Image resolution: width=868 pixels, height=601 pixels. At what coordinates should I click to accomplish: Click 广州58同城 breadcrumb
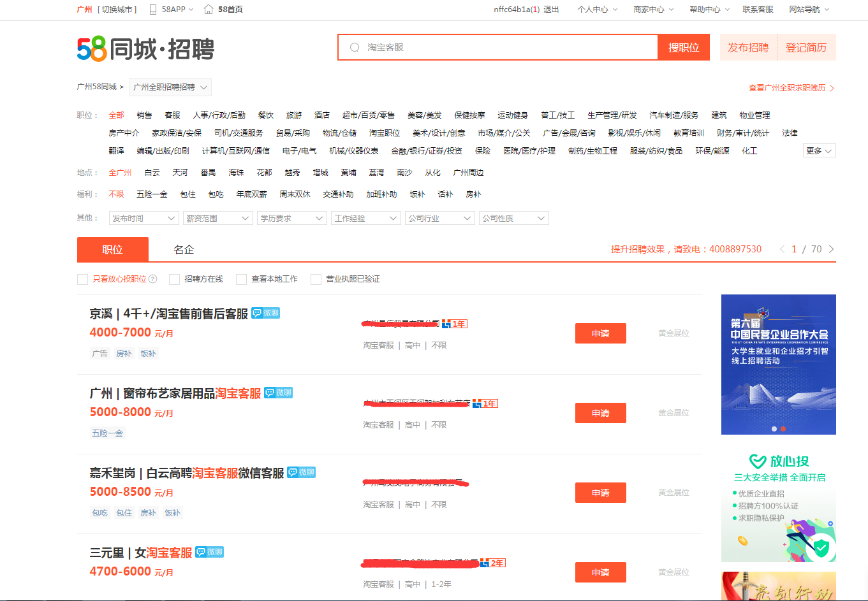pos(97,87)
